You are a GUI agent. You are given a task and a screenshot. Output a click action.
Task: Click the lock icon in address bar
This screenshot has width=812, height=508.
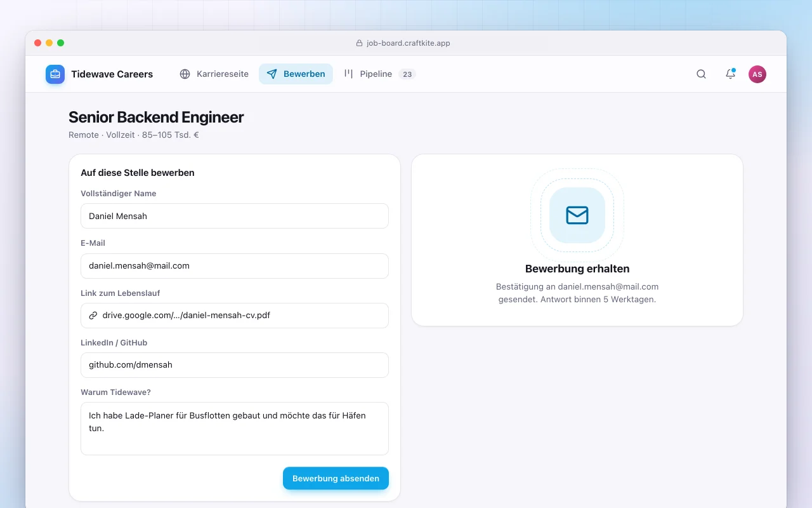(360, 43)
